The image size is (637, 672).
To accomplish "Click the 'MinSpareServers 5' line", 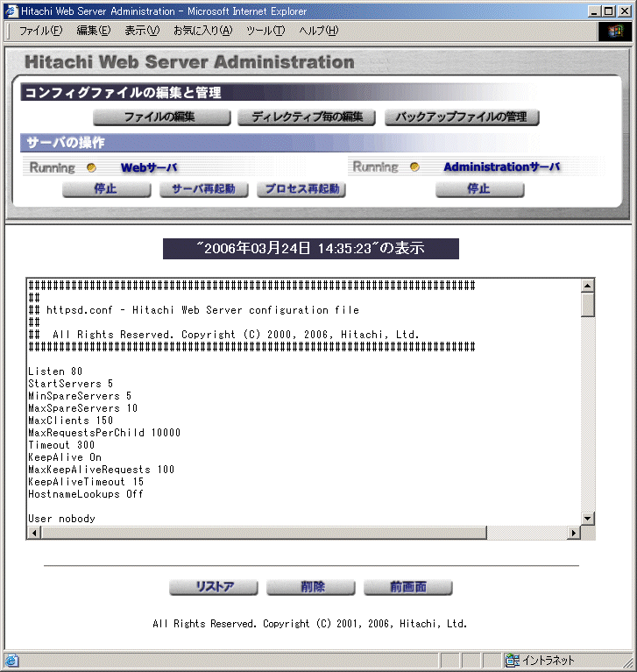I will click(x=80, y=396).
